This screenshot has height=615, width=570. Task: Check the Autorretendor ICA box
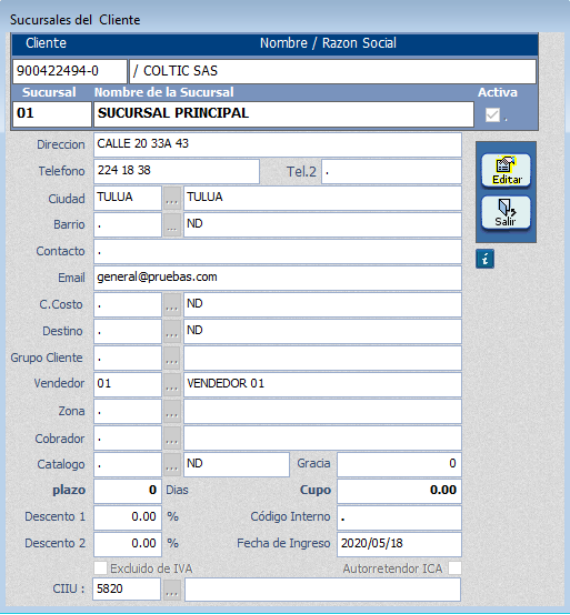(455, 568)
